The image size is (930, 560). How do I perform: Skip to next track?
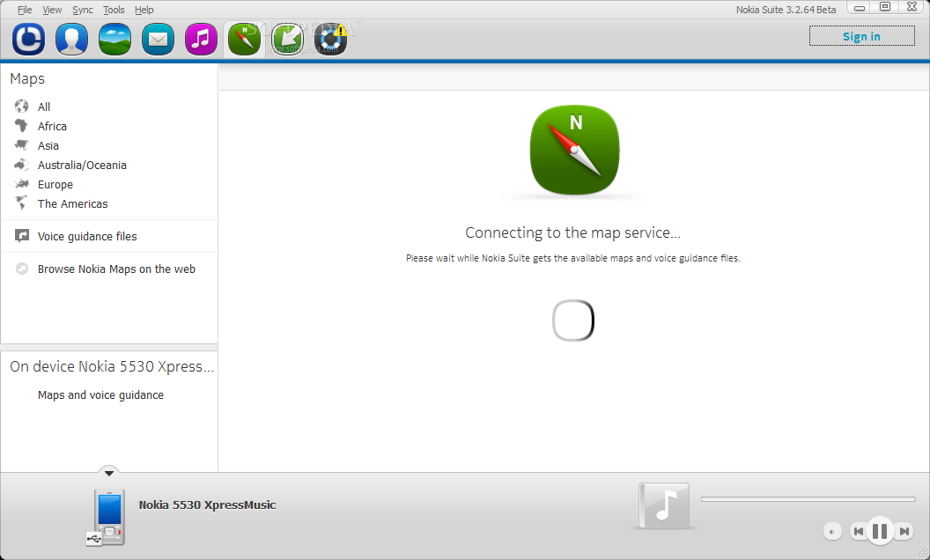(x=904, y=531)
